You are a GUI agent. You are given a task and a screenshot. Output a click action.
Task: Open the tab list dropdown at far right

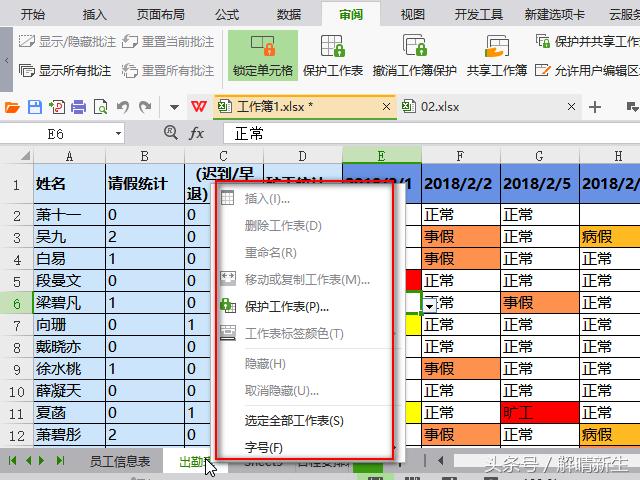632,107
